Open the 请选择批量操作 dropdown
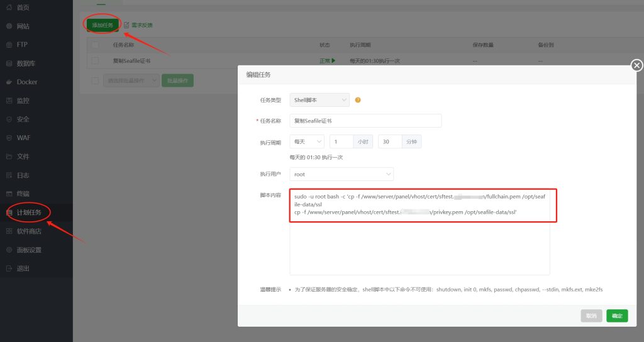Image resolution: width=644 pixels, height=342 pixels. (131, 80)
